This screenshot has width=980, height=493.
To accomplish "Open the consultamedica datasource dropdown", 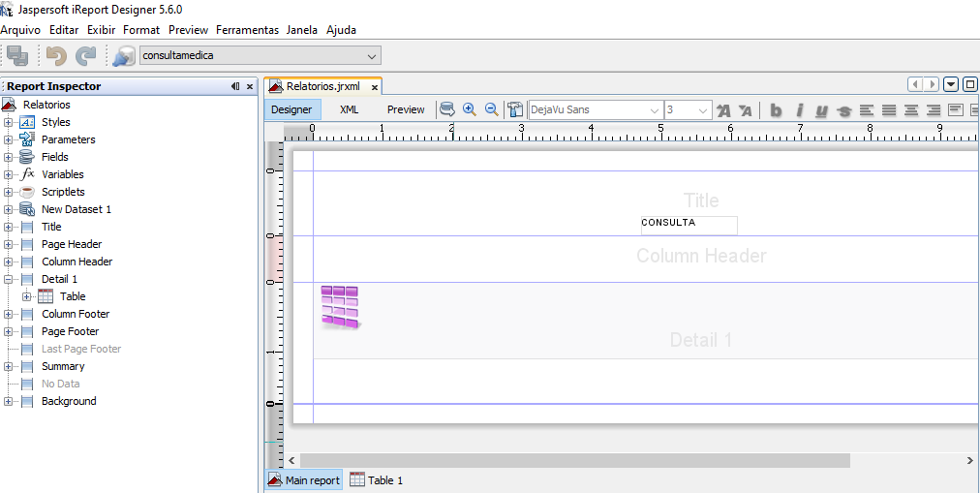I will [260, 55].
